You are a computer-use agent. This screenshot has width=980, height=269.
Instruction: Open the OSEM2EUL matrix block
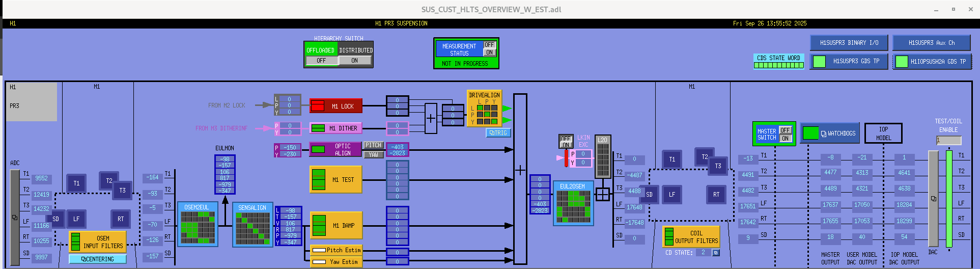pos(198,228)
